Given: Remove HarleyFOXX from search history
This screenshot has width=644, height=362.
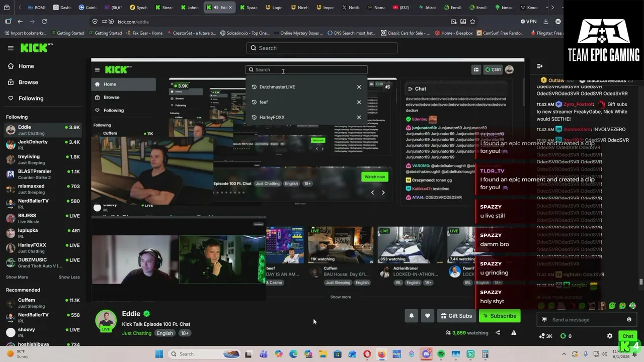Looking at the screenshot, I should point(359,117).
